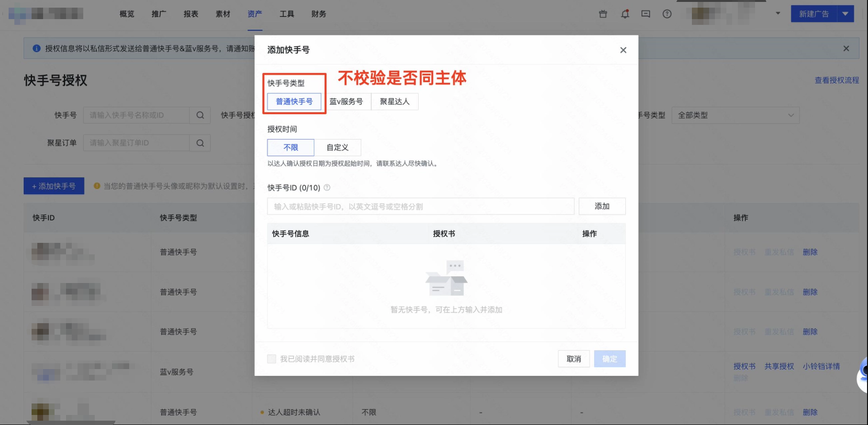Viewport: 868px width, 425px height.
Task: Go to 报表 tab
Action: point(191,14)
